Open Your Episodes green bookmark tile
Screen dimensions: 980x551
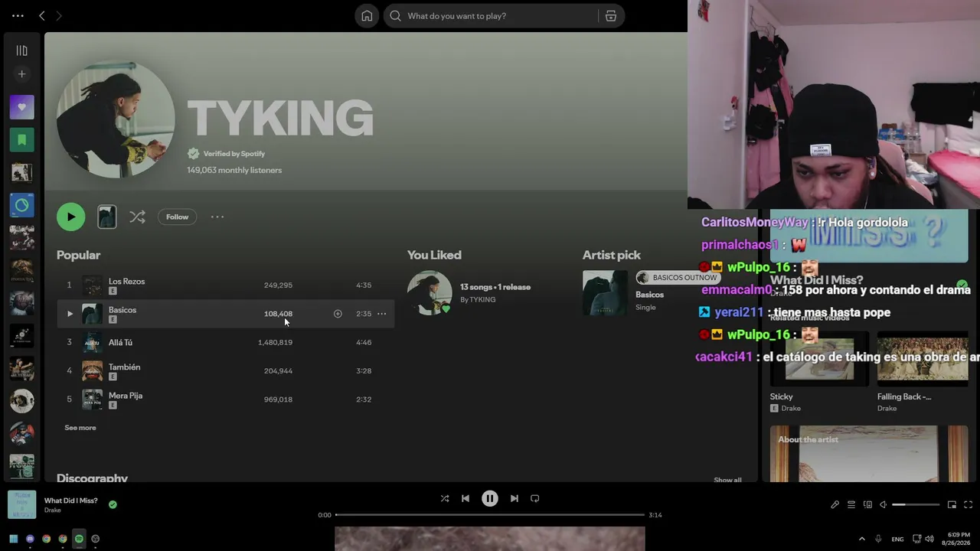tap(21, 140)
